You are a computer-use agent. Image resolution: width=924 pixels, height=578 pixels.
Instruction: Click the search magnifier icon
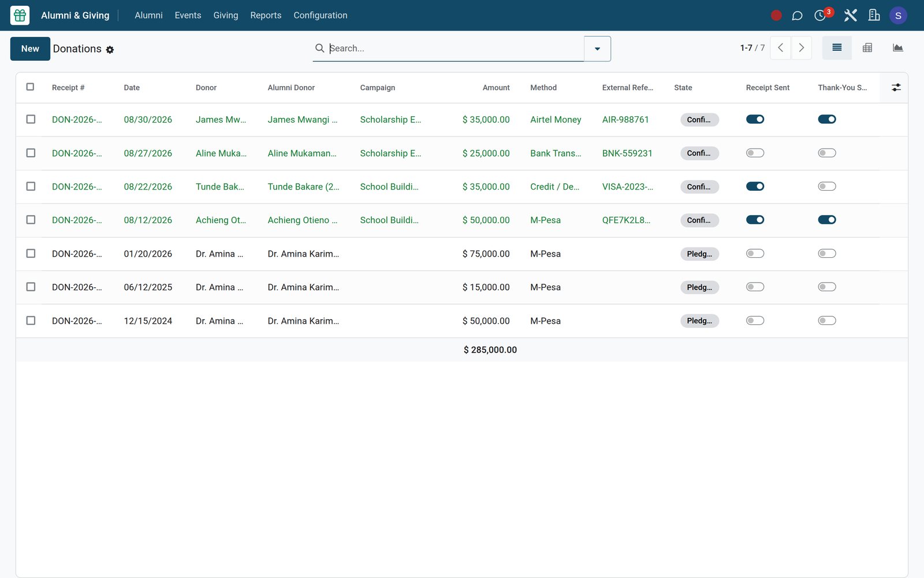[319, 48]
